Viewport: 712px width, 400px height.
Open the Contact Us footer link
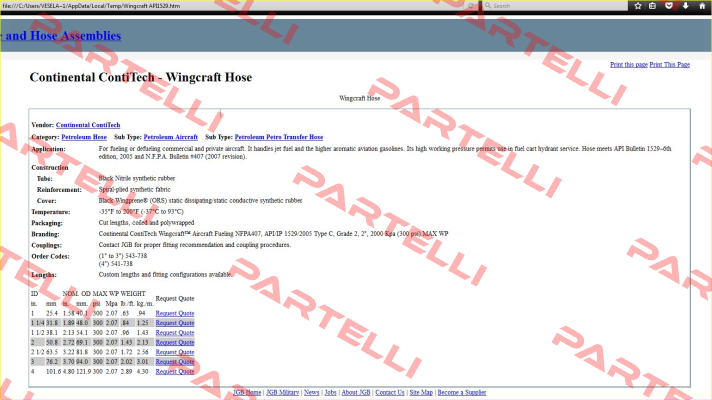click(390, 392)
